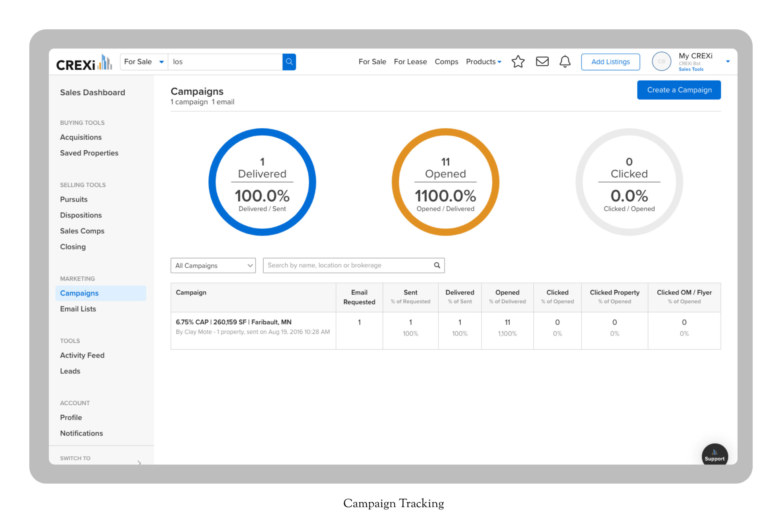This screenshot has width=782, height=532.
Task: Go to Email Lists in sidebar
Action: coord(78,309)
